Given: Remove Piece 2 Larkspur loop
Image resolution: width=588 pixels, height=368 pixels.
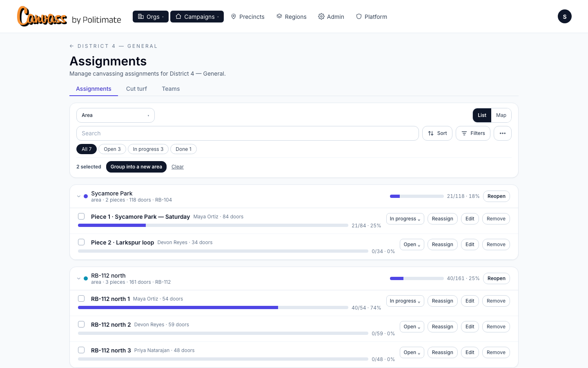Looking at the screenshot, I should coord(496,245).
